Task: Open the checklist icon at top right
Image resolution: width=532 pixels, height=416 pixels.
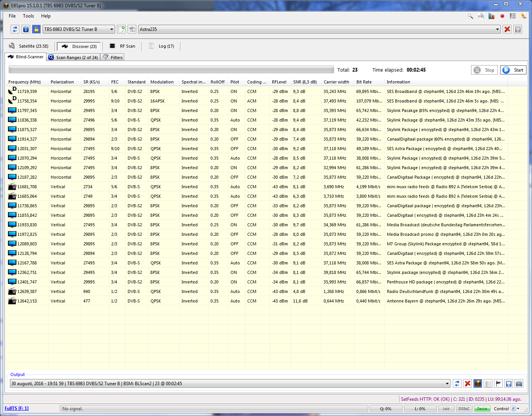Action: coord(513,16)
